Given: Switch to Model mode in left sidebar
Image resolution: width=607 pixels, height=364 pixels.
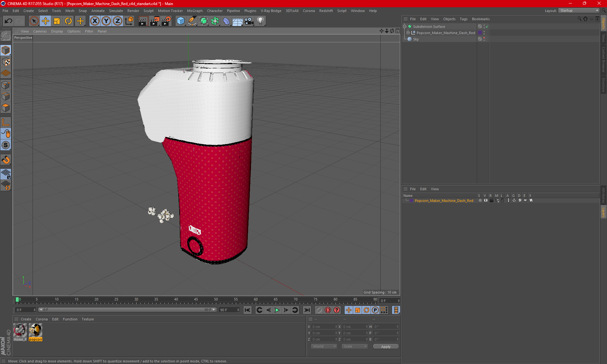Looking at the screenshot, I should coord(6,51).
